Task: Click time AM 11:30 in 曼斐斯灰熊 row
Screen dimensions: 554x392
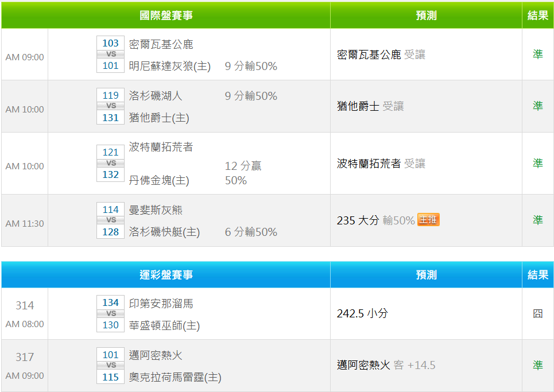Action: coord(25,224)
